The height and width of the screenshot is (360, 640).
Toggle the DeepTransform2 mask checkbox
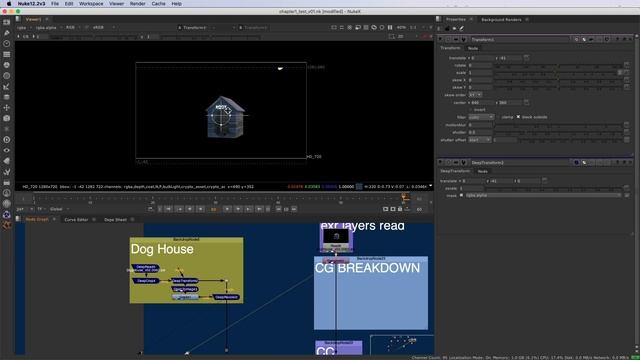click(462, 196)
